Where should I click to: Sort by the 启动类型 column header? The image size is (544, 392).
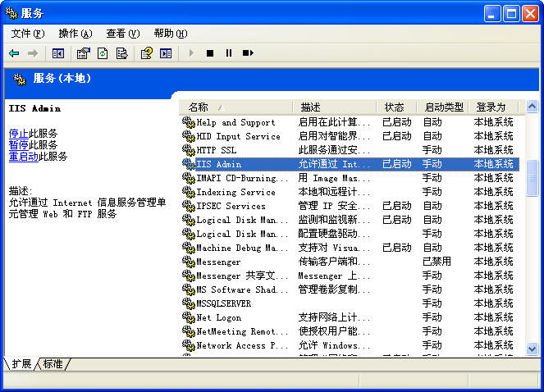(443, 107)
